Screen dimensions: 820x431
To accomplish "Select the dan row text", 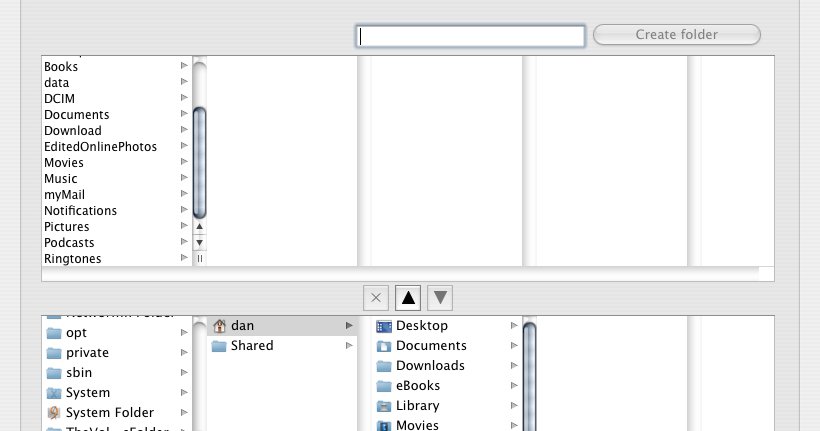I will tap(242, 325).
